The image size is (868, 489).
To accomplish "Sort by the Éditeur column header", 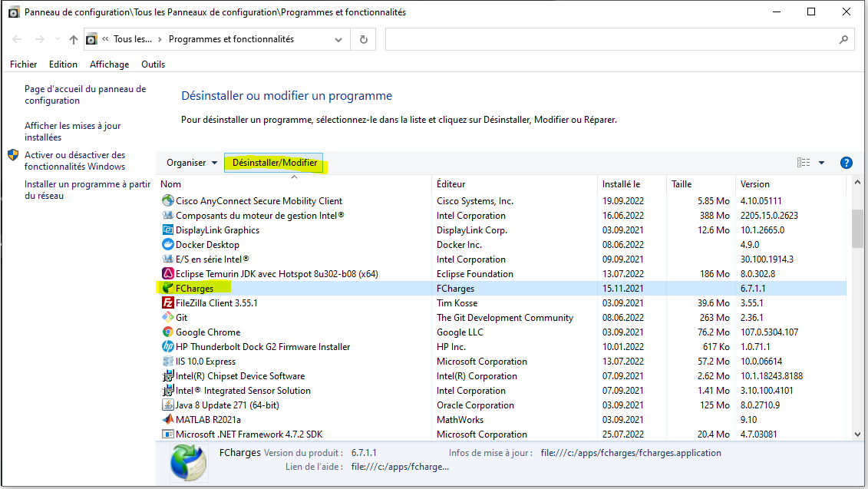I will tap(515, 184).
